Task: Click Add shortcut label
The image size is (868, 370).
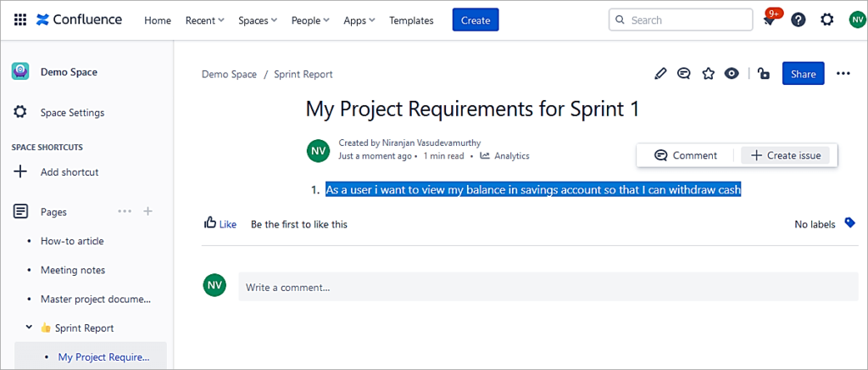Action: pos(70,171)
